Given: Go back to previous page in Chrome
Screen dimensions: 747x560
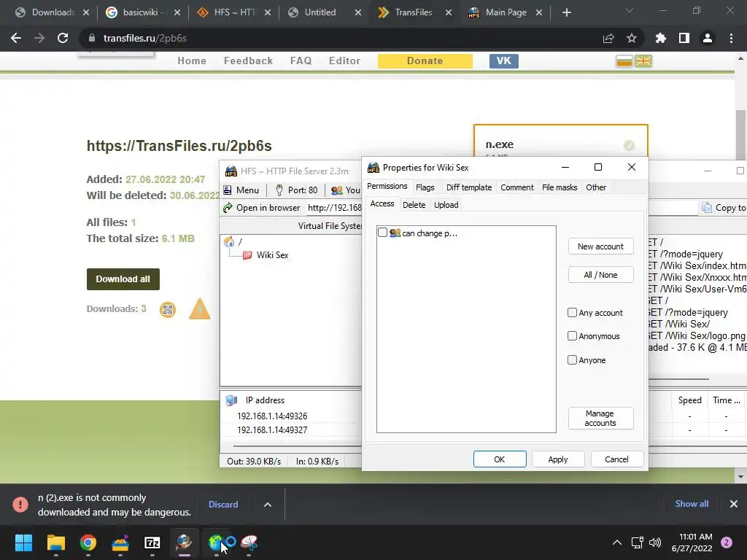Looking at the screenshot, I should click(16, 38).
